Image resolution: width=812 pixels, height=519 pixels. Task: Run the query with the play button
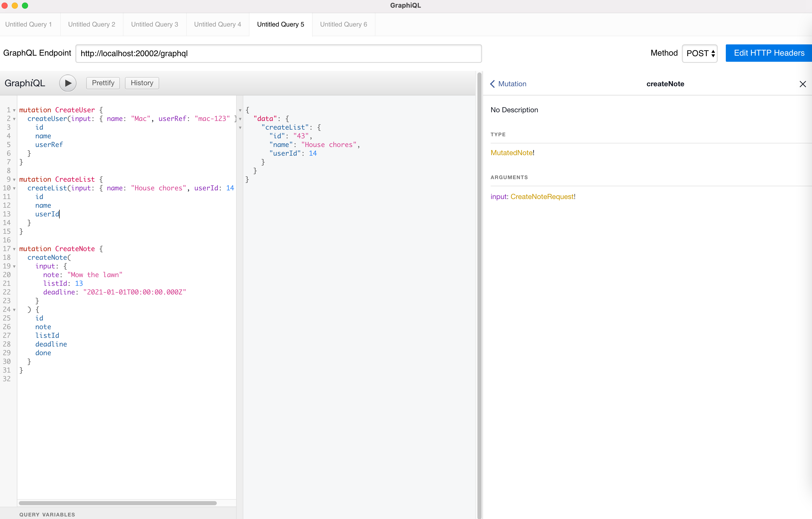coord(68,83)
